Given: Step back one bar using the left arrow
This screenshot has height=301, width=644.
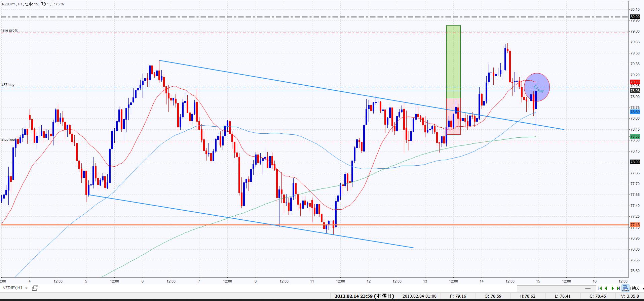Looking at the screenshot, I should pyautogui.click(x=606, y=288).
